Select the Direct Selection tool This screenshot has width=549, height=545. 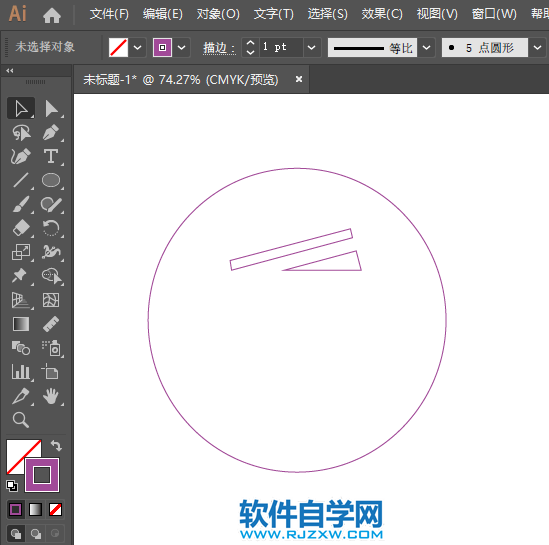pyautogui.click(x=51, y=109)
